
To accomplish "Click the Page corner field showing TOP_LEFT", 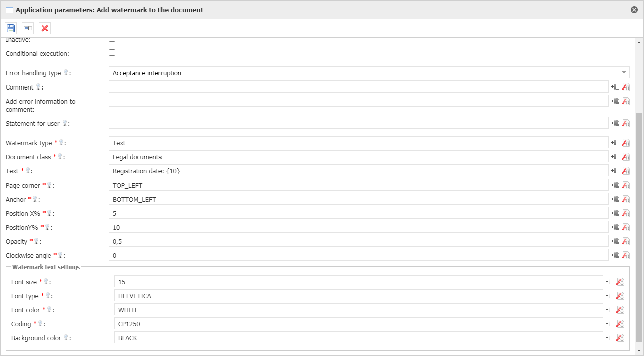I will tap(359, 185).
